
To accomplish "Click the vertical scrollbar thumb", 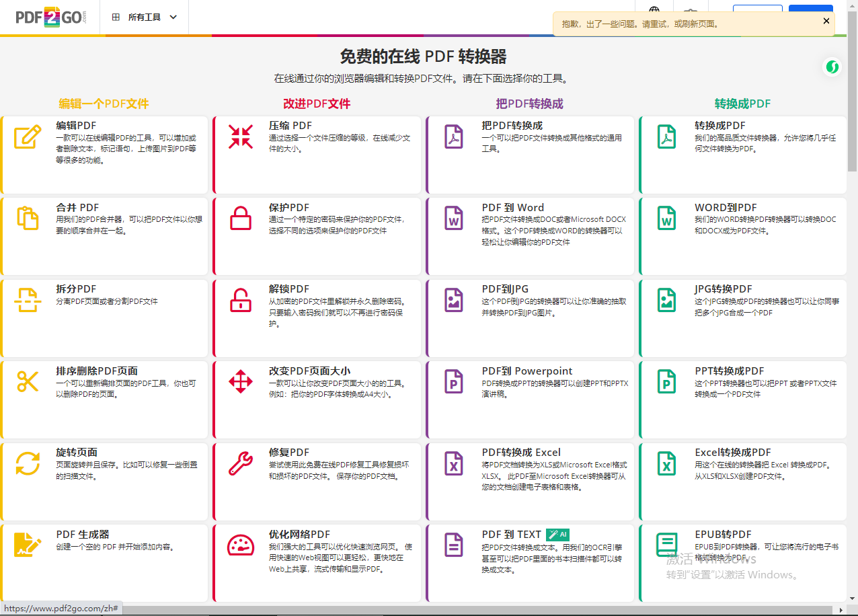I will click(853, 91).
